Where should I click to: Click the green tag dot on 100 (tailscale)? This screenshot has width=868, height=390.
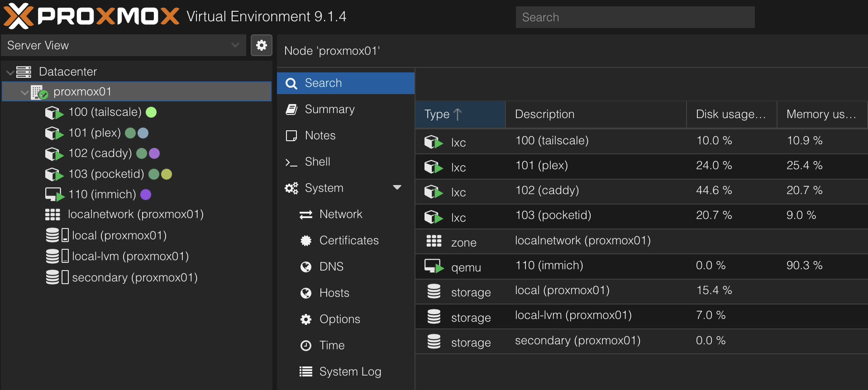151,112
